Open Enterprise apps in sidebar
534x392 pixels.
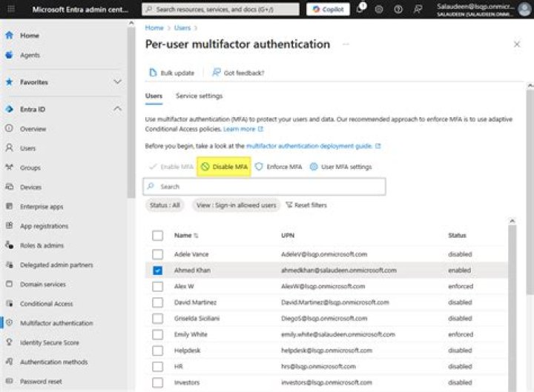pos(42,207)
